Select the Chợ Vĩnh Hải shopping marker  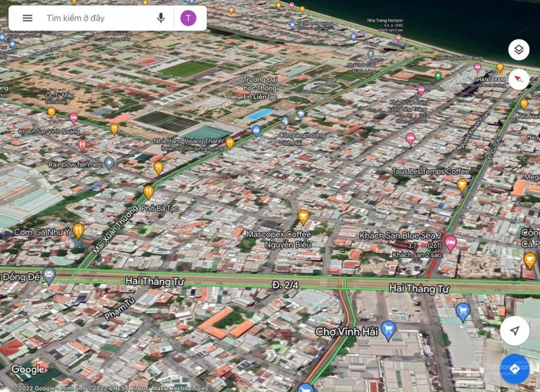pyautogui.click(x=389, y=330)
